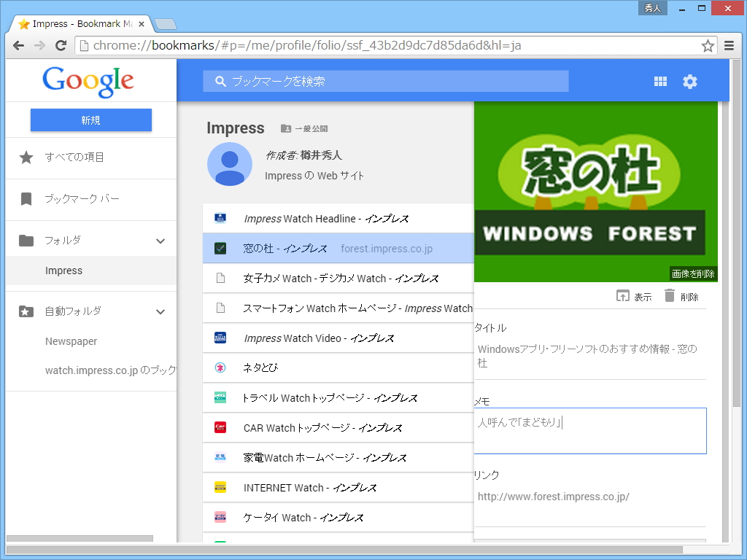Click the 表示 (view) icon in the detail pane
The height and width of the screenshot is (560, 747).
tap(627, 296)
